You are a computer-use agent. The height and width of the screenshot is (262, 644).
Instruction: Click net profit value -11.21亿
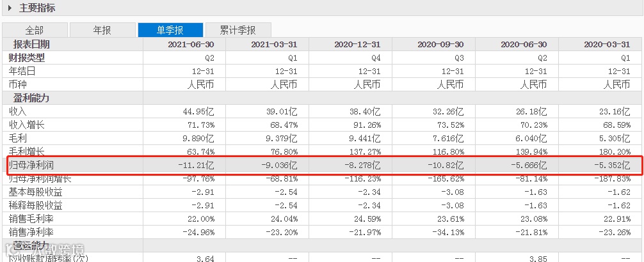tap(196, 166)
